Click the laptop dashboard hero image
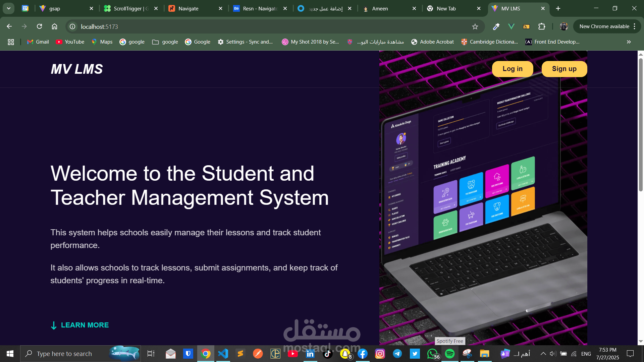This screenshot has width=644, height=362. click(483, 198)
